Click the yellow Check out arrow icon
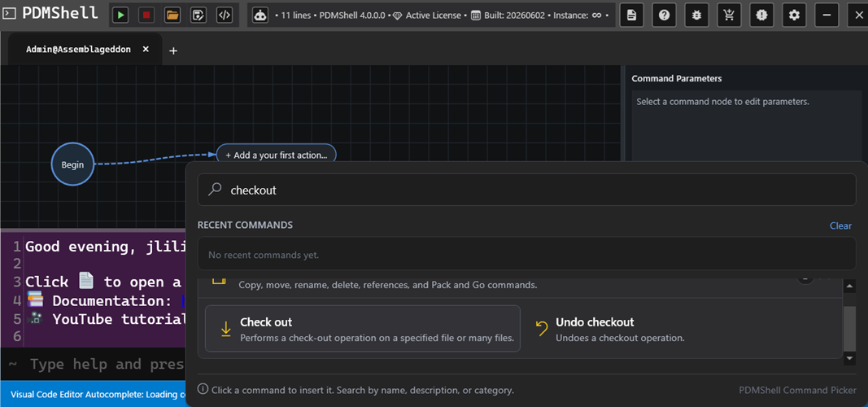 pos(225,328)
